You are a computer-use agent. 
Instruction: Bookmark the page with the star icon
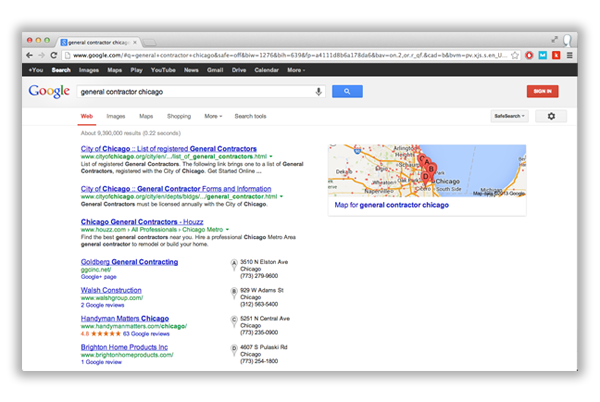point(515,55)
